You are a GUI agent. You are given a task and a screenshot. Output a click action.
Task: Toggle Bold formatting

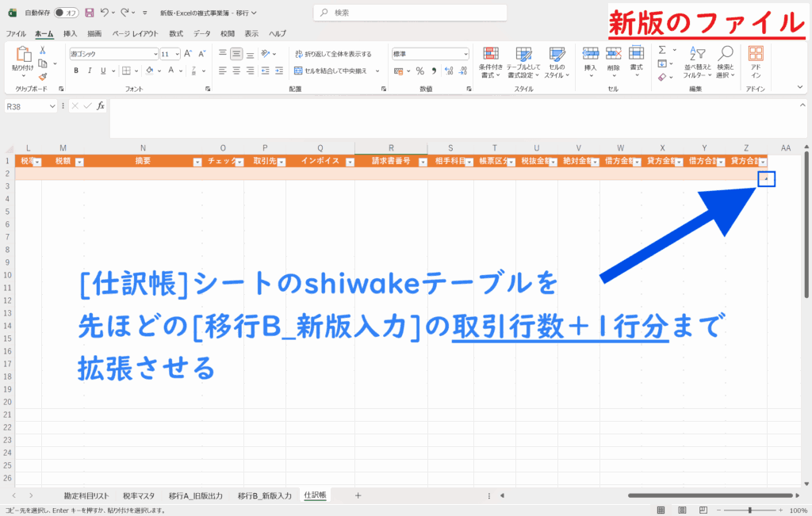76,71
